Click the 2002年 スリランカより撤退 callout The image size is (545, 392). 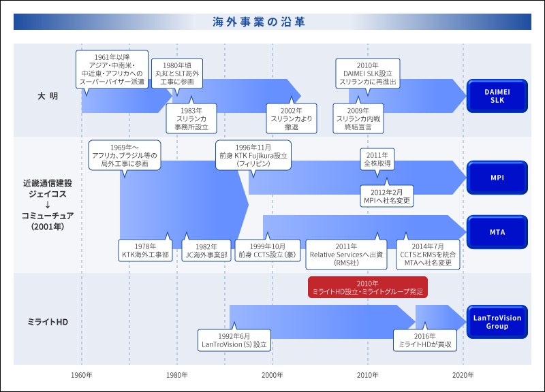point(292,118)
